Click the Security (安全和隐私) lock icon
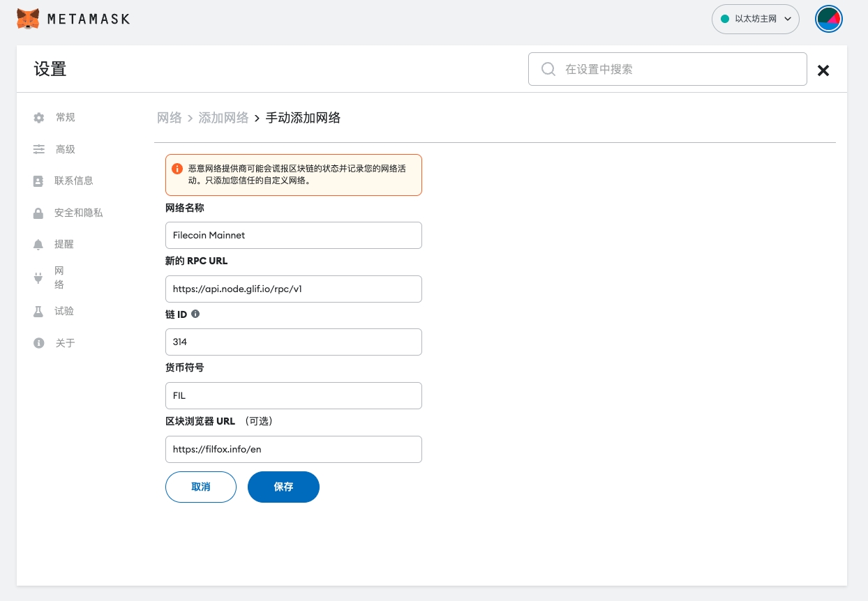This screenshot has height=601, width=868. click(38, 213)
